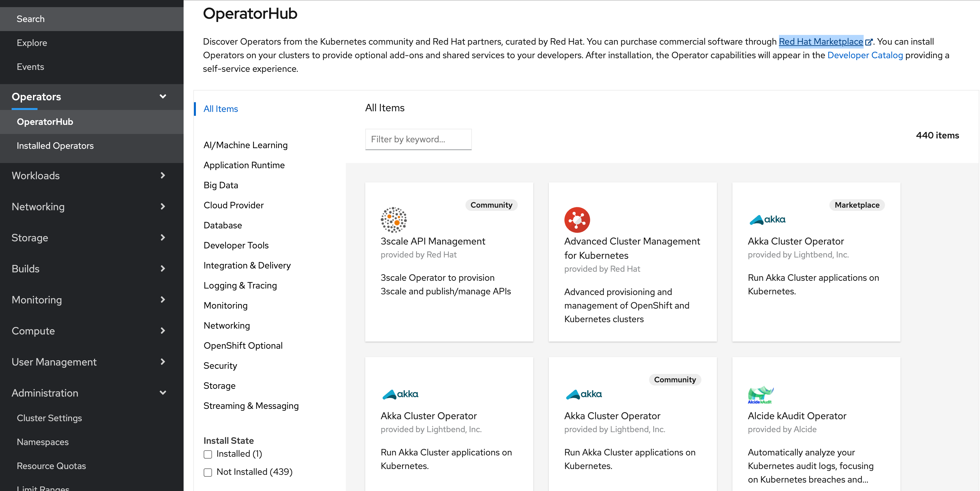The image size is (980, 491).
Task: Select the Database category filter
Action: click(x=223, y=225)
